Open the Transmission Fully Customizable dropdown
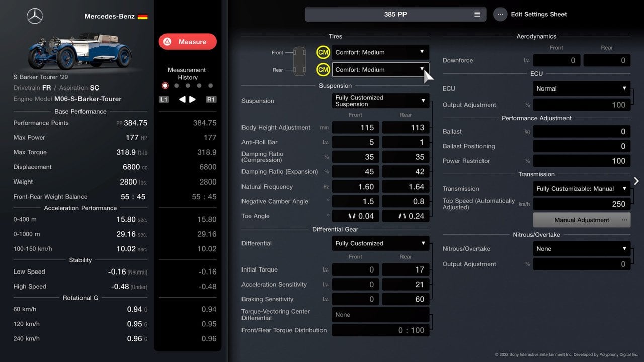The width and height of the screenshot is (644, 362). 582,189
